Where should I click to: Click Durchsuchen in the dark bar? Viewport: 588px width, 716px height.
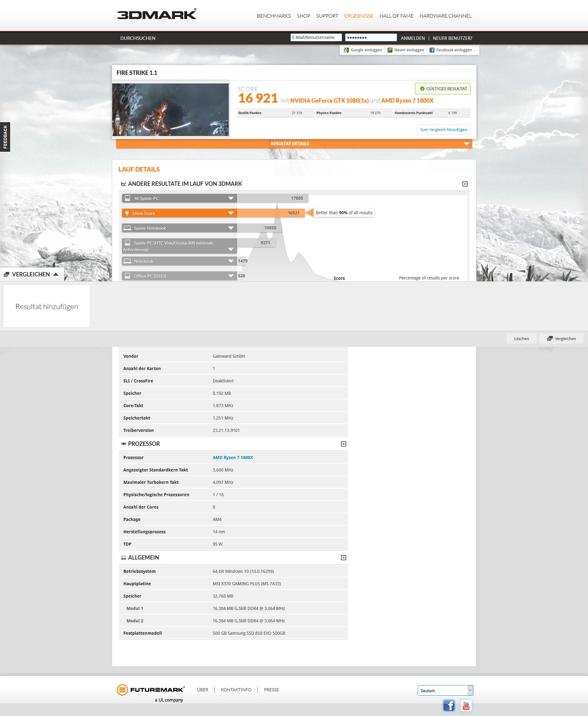click(138, 38)
